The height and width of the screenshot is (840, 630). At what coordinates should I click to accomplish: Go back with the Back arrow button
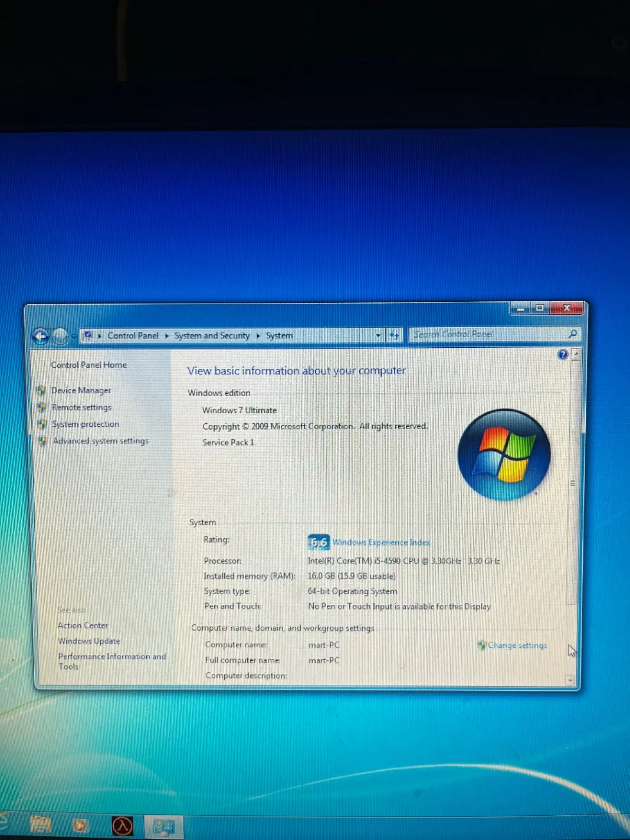pyautogui.click(x=41, y=337)
